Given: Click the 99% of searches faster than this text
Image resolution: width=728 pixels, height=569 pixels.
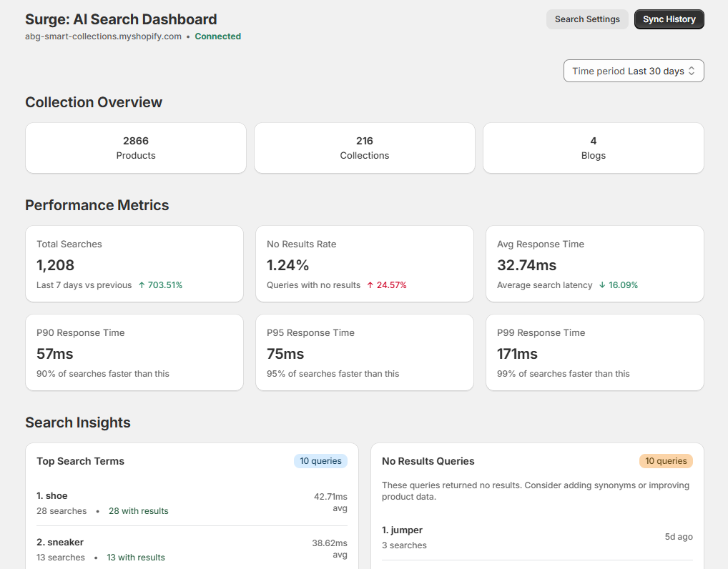Looking at the screenshot, I should [564, 374].
